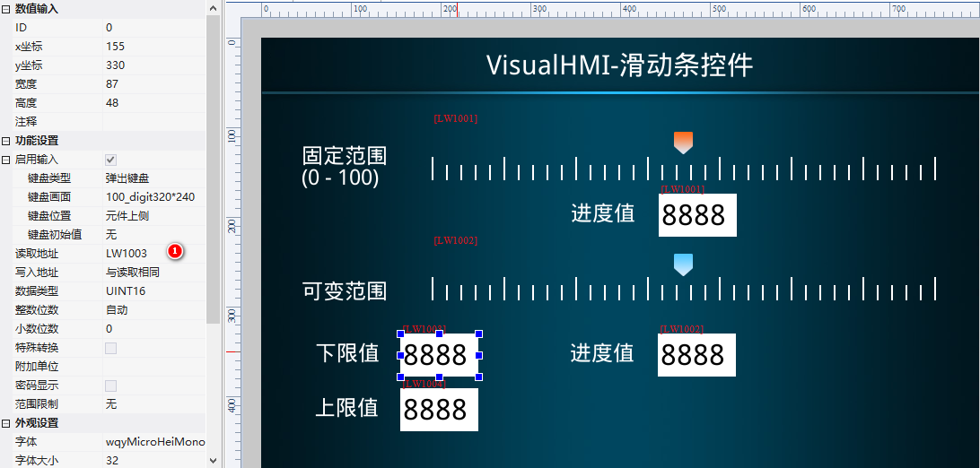Edit the 字体大小 value 32
Screen dimensions: 980x468
click(153, 461)
